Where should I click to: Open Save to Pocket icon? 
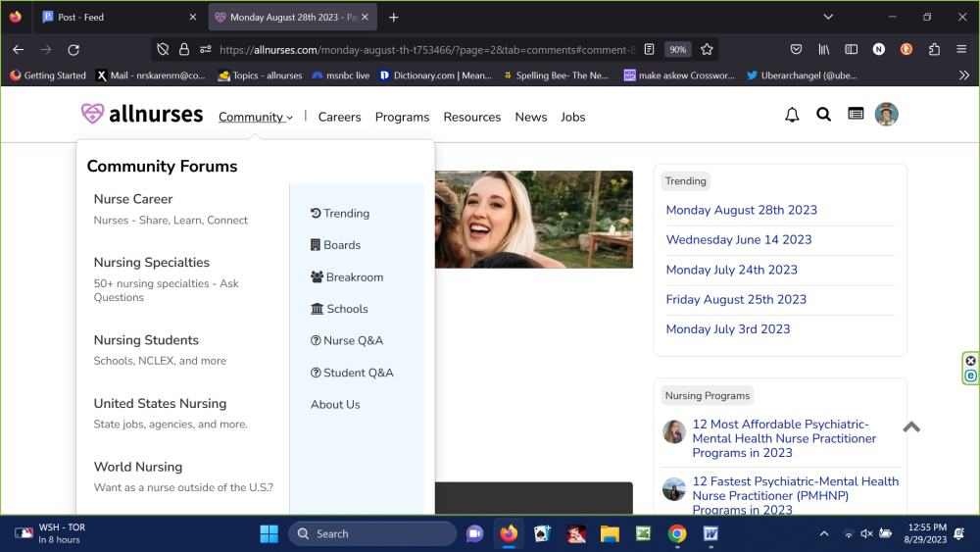tap(797, 49)
